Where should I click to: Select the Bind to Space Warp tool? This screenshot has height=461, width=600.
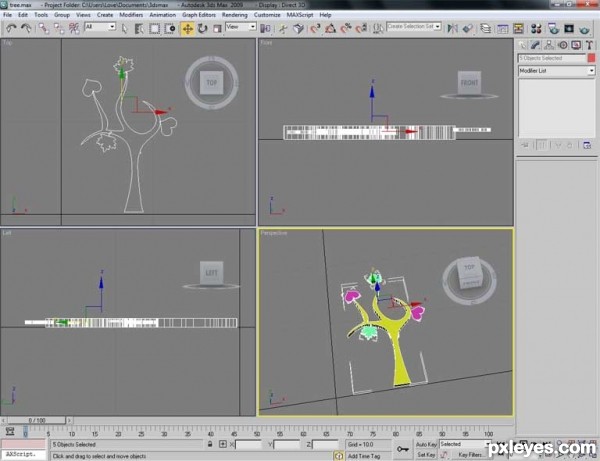tap(74, 28)
